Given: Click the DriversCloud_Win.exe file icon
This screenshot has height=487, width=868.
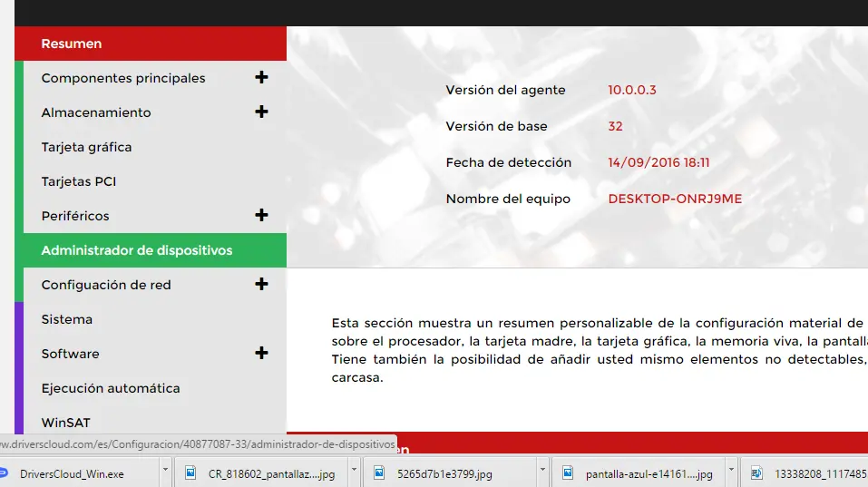Looking at the screenshot, I should tap(4, 472).
